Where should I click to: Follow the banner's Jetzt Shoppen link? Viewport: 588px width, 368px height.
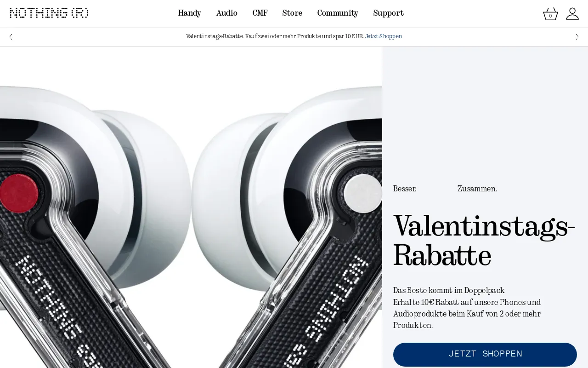coord(384,36)
